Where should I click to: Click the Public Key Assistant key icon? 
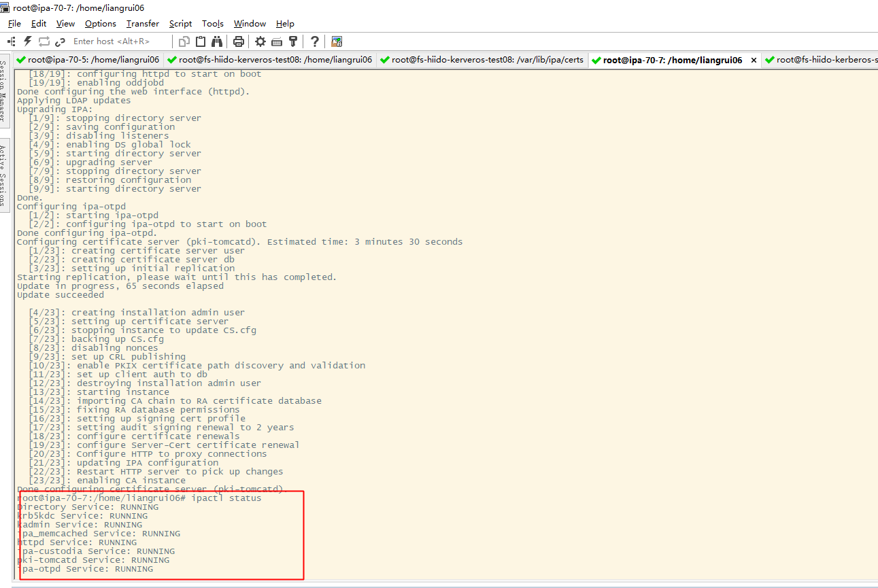293,41
